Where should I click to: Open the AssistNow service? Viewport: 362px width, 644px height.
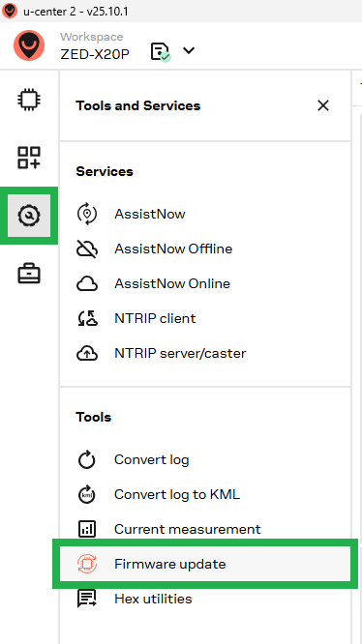click(150, 214)
